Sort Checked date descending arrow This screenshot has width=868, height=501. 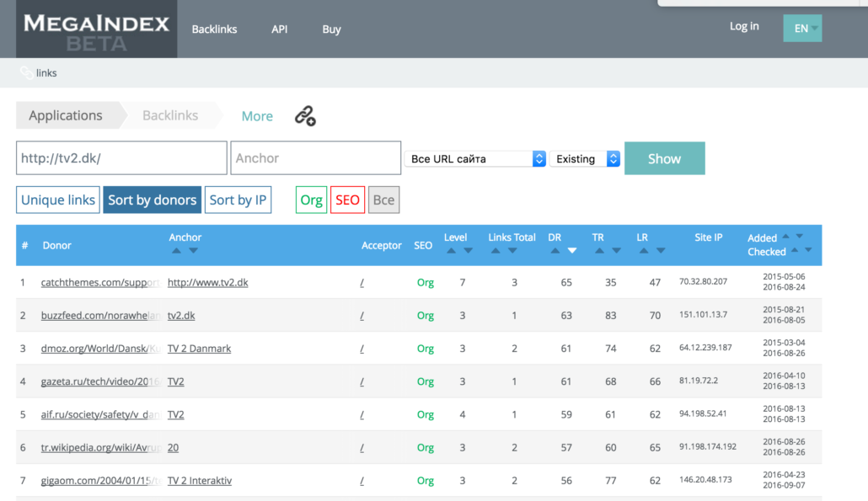point(809,251)
